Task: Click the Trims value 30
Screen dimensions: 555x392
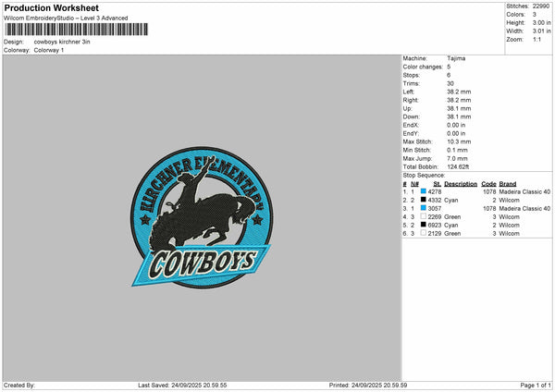Action: [450, 83]
